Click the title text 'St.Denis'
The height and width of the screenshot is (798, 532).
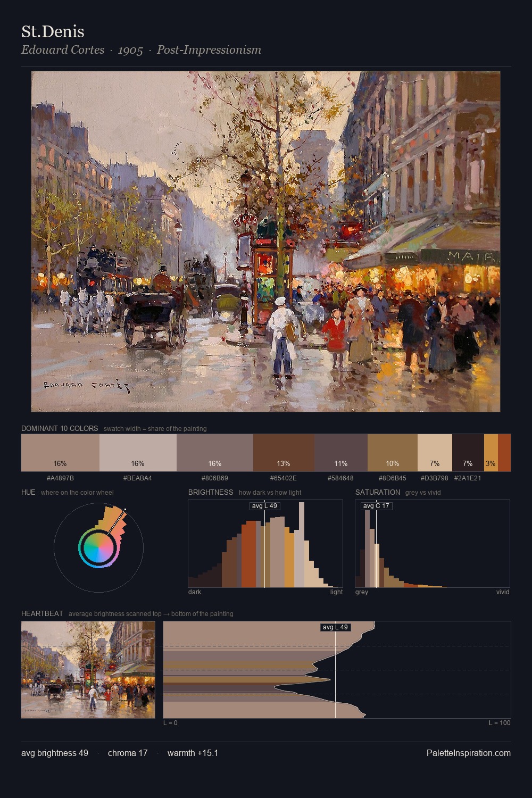tap(53, 31)
